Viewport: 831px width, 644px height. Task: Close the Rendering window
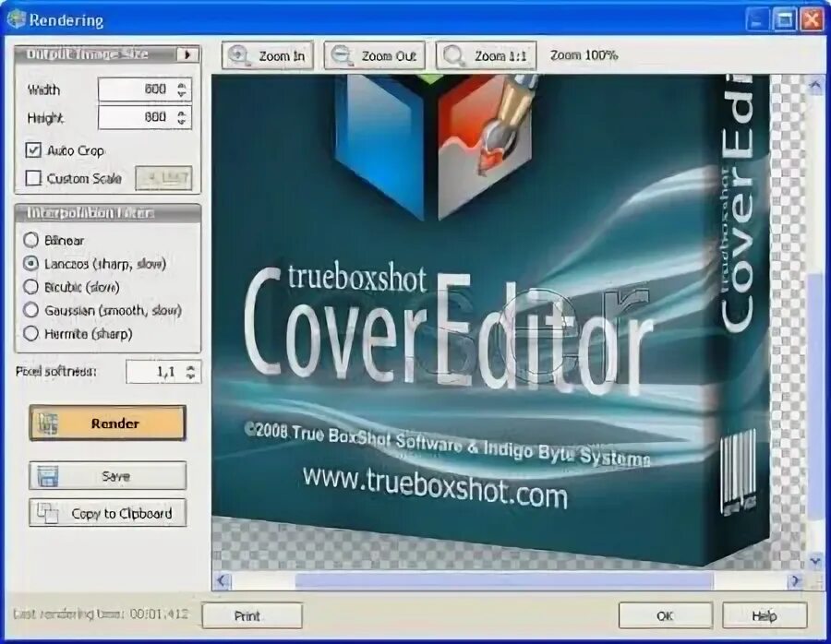pos(811,20)
